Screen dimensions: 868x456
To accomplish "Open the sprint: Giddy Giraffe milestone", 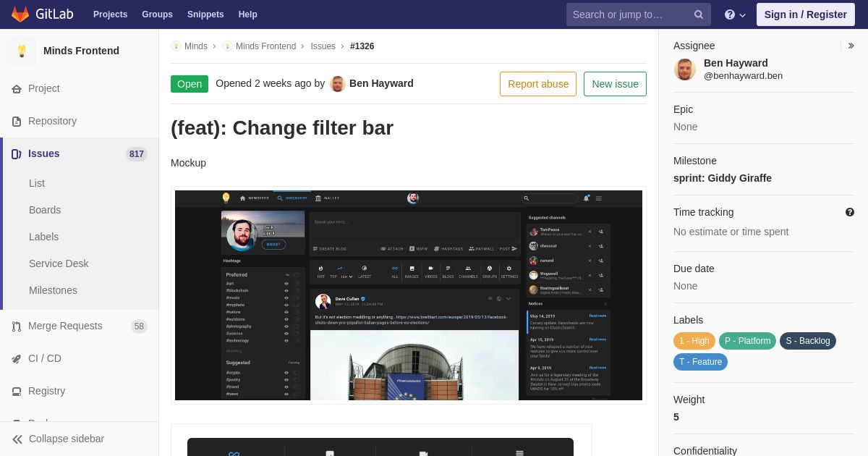I will pos(723,178).
